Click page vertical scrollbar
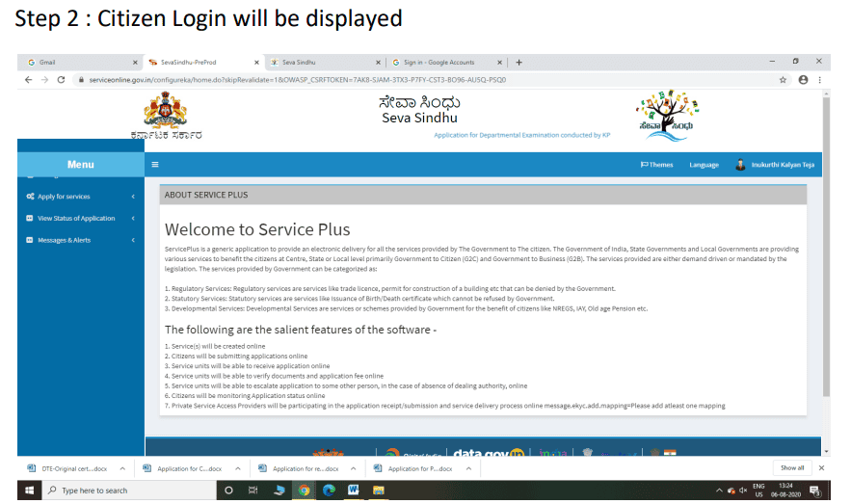The height and width of the screenshot is (504, 851). click(826, 247)
